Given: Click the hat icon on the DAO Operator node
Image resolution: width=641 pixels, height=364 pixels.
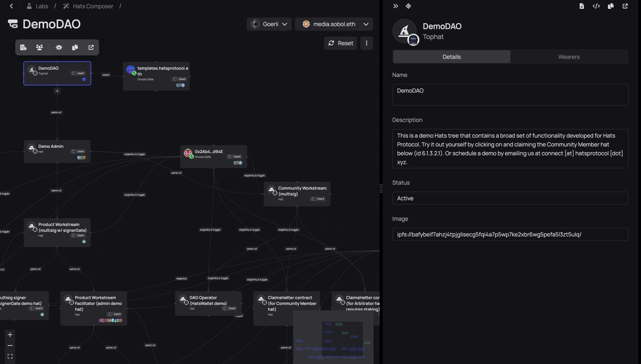Looking at the screenshot, I should pyautogui.click(x=182, y=299).
